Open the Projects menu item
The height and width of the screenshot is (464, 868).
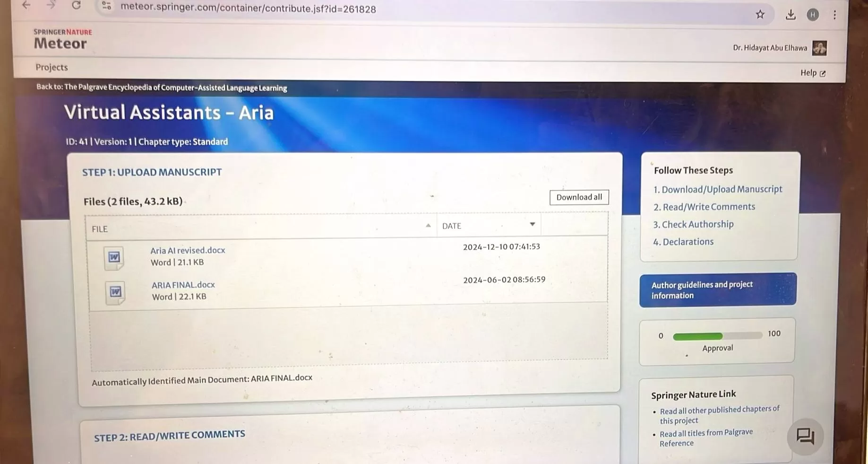(52, 67)
